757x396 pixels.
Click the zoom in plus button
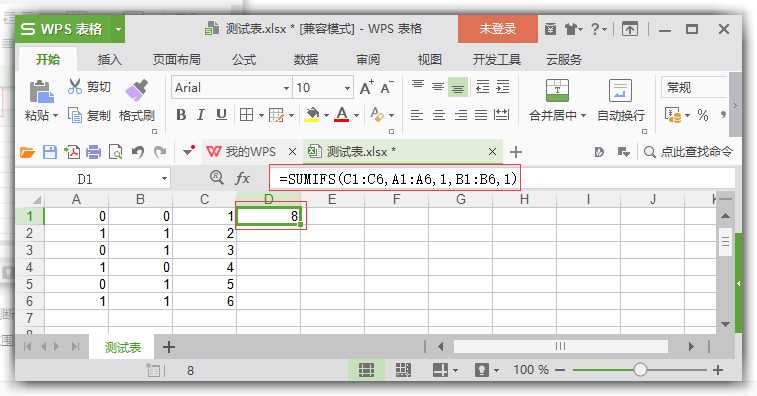pos(717,370)
